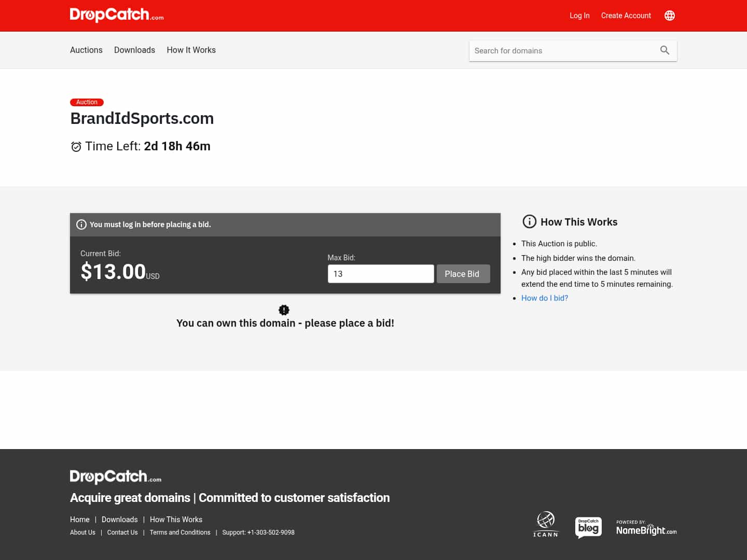Click the Create Account link
This screenshot has width=747, height=560.
click(626, 16)
